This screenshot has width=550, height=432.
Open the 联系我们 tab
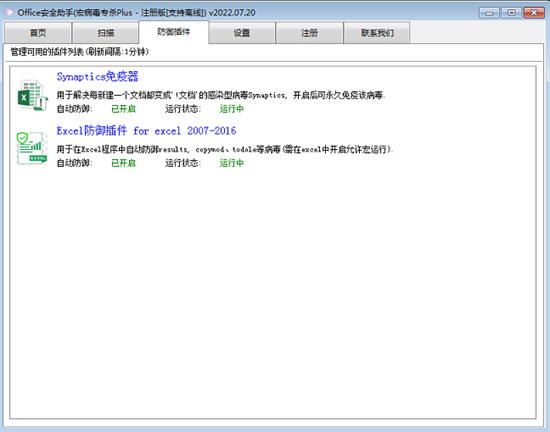[x=377, y=33]
